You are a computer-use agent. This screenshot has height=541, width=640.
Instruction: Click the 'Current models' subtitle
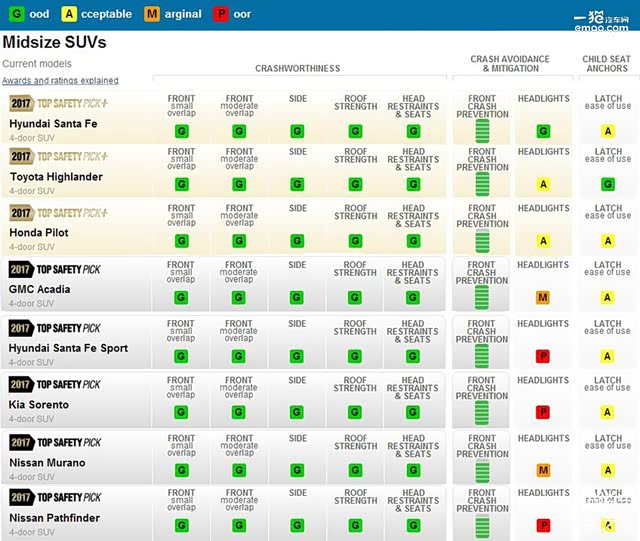click(37, 64)
